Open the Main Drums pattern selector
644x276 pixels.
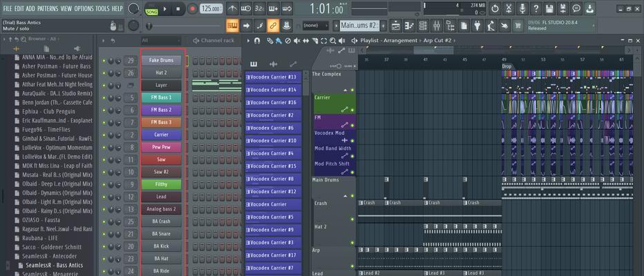[358, 26]
